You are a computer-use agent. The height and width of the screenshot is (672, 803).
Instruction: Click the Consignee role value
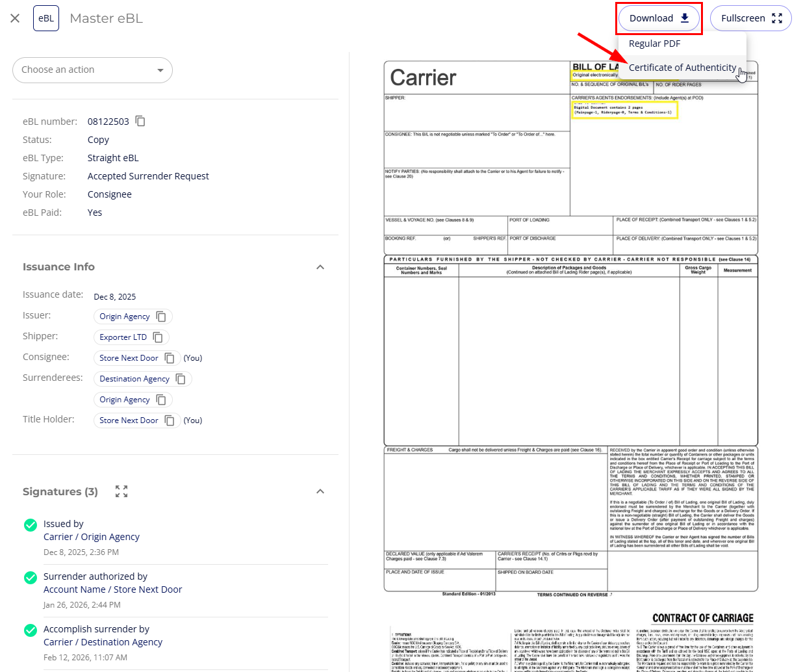(110, 194)
